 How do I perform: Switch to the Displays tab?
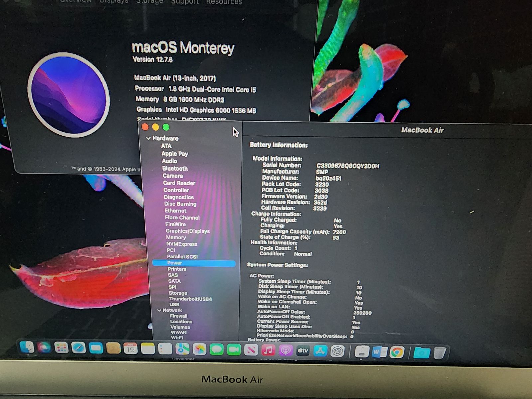click(x=114, y=1)
